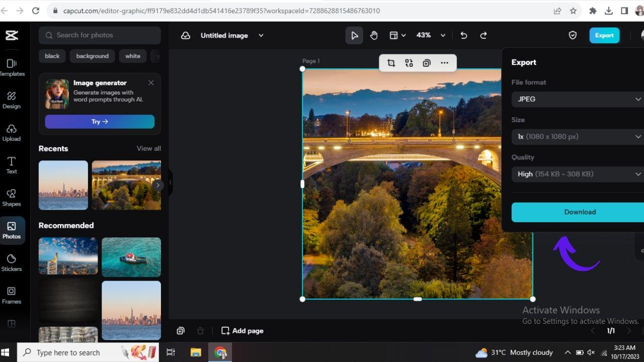The width and height of the screenshot is (644, 362).
Task: Open Task View on the taskbar
Action: [171, 352]
